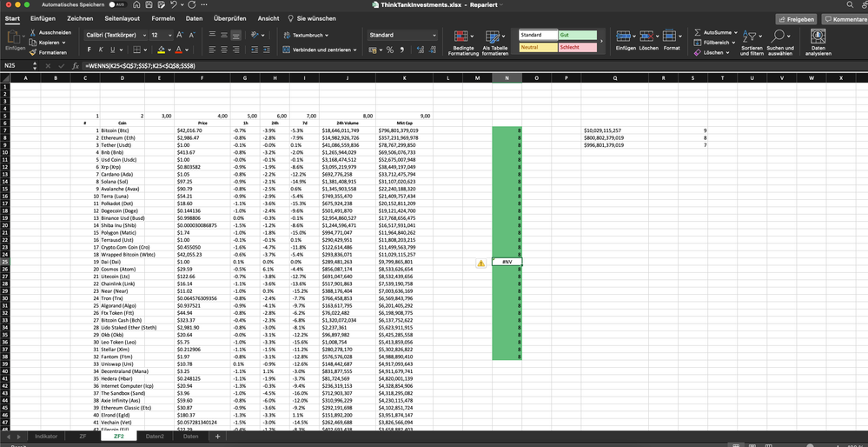This screenshot has width=868, height=447.
Task: Click the error warning icon beside N25
Action: pos(481,263)
